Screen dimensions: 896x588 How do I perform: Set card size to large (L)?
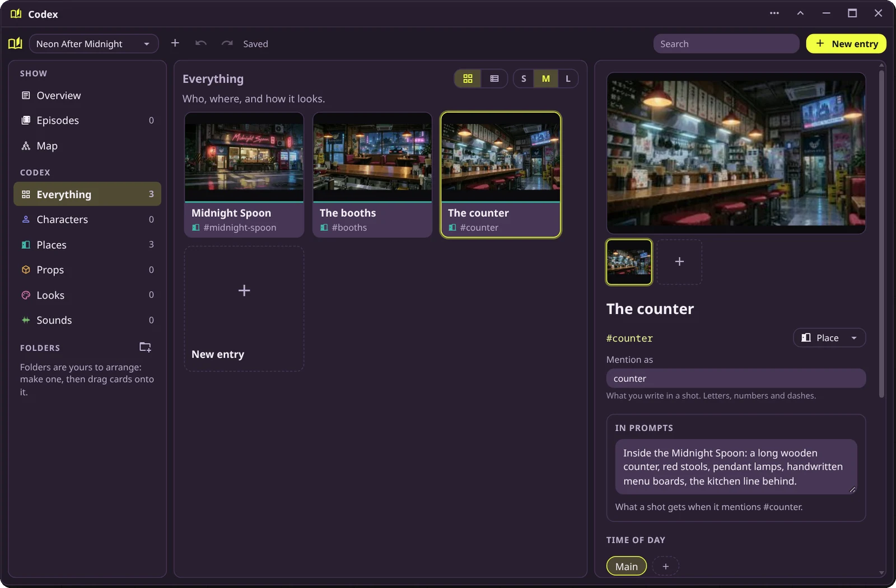tap(568, 78)
